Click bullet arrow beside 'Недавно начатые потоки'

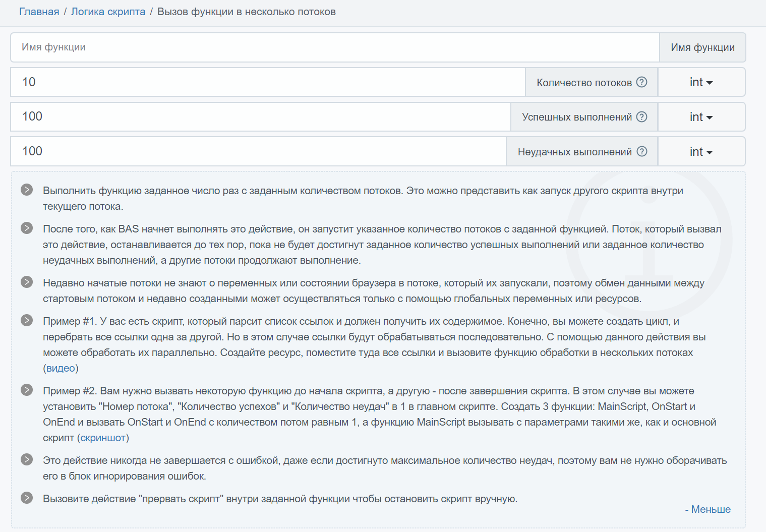27,282
